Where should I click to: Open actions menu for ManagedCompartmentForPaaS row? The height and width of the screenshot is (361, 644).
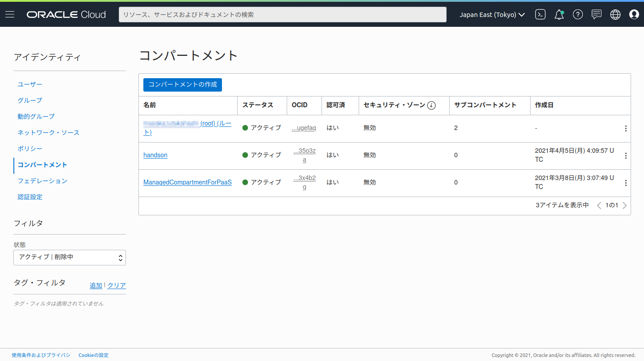[x=626, y=183]
